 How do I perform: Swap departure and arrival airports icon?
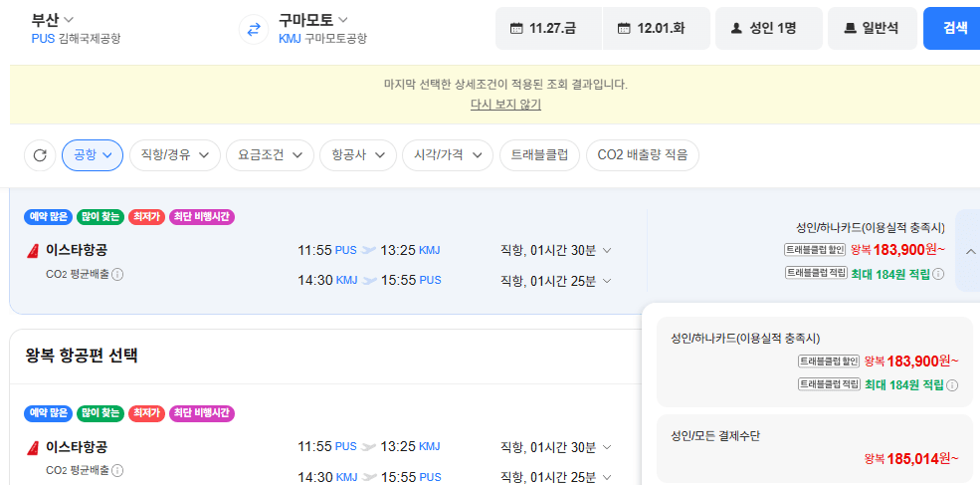pos(254,29)
